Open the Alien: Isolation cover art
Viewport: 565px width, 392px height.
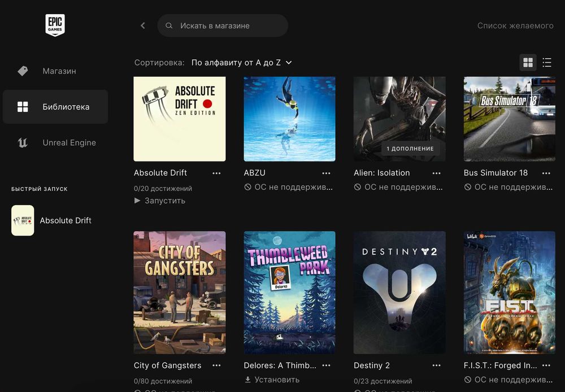[x=399, y=119]
